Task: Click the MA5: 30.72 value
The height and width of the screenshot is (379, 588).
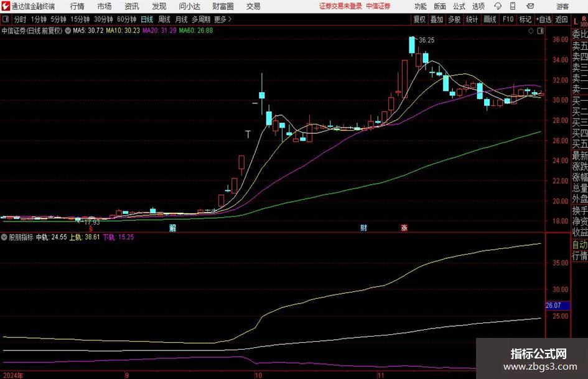Action: (x=88, y=30)
